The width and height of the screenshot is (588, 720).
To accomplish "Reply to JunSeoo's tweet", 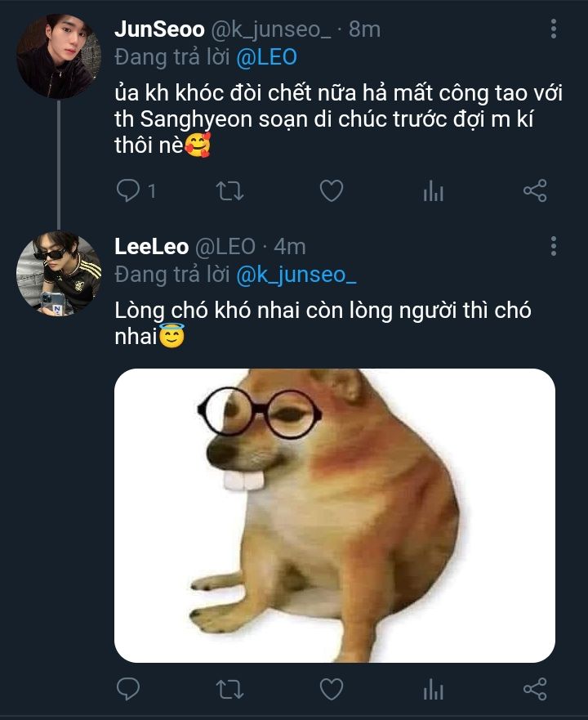I will coord(128,191).
